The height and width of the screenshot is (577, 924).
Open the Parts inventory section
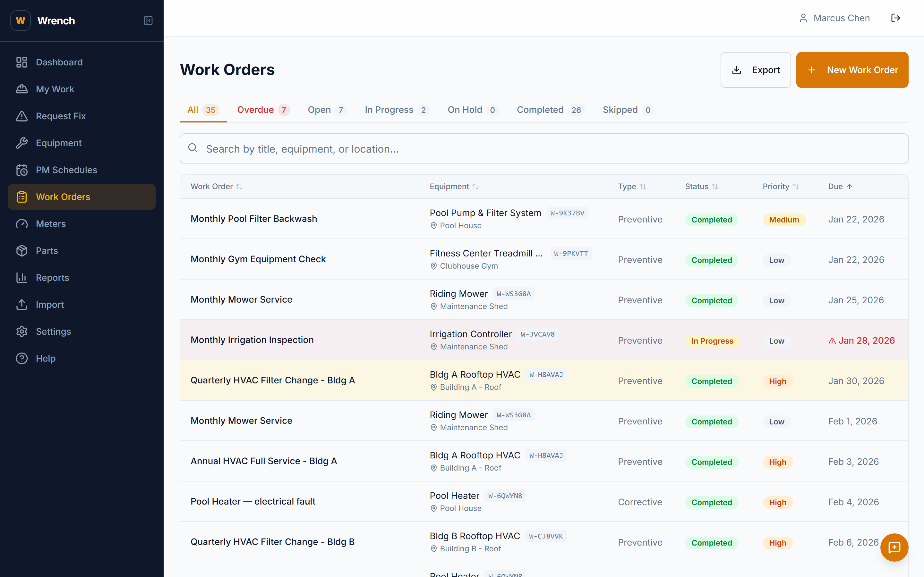[47, 250]
